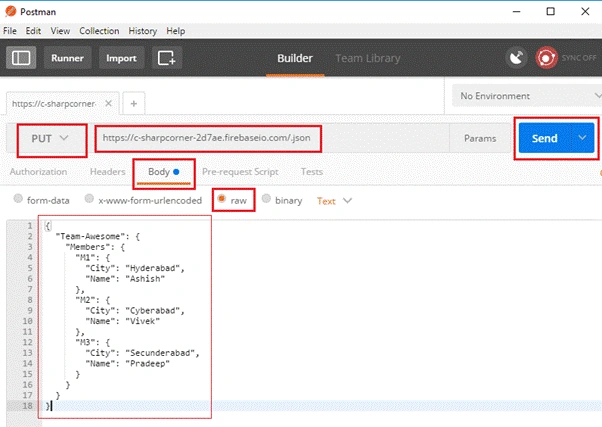This screenshot has width=602, height=427.
Task: Send the PUT request
Action: [545, 138]
